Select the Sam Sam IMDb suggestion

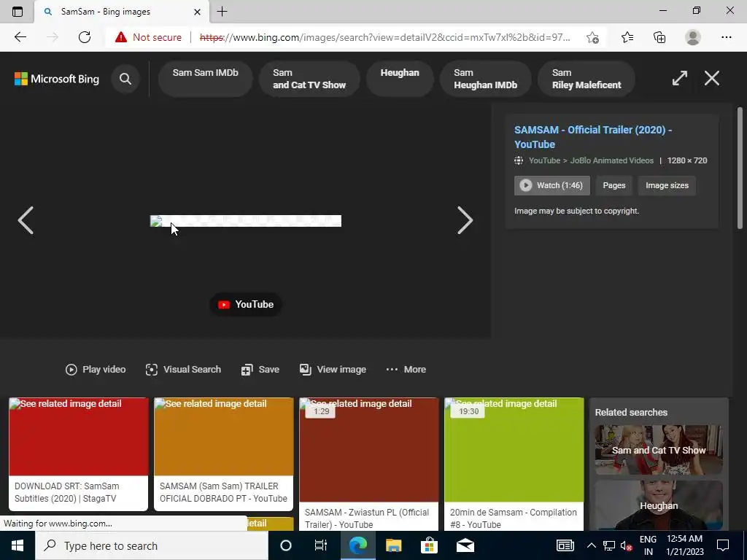[205, 79]
